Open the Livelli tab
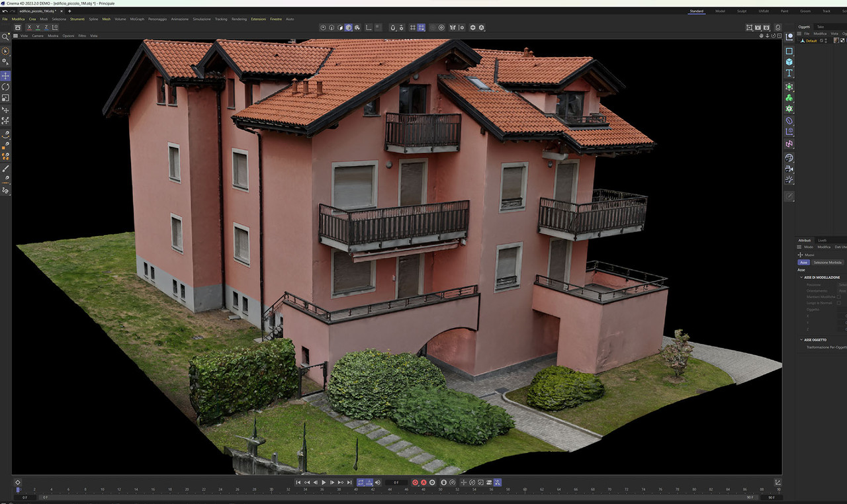Viewport: 847px width, 504px height. point(822,240)
